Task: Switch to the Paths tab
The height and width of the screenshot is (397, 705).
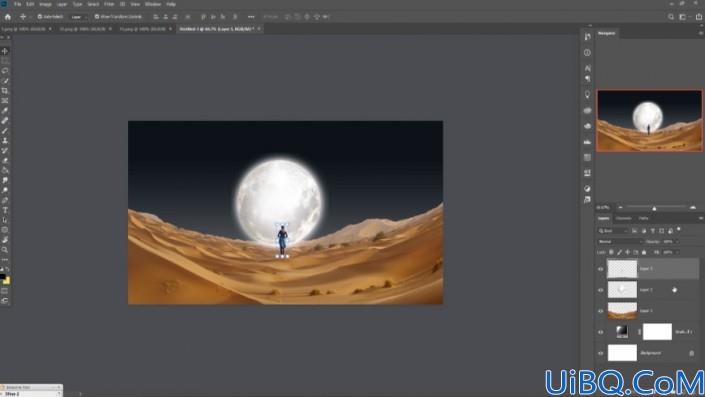Action: 644,218
